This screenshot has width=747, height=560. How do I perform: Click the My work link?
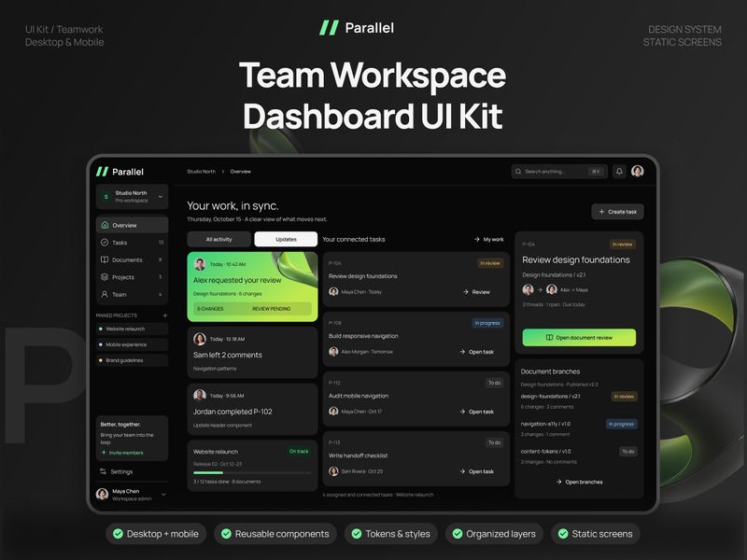pos(488,239)
